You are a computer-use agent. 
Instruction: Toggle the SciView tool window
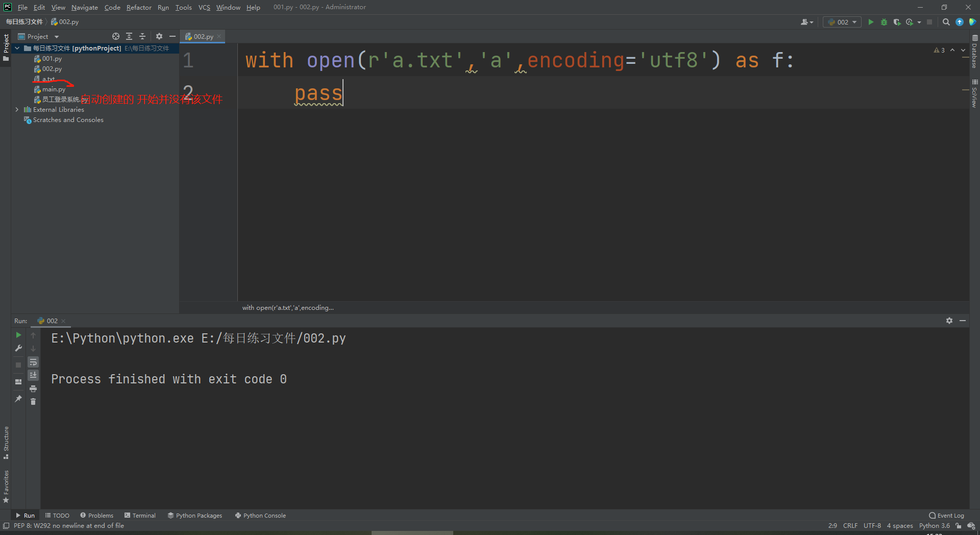(x=974, y=93)
